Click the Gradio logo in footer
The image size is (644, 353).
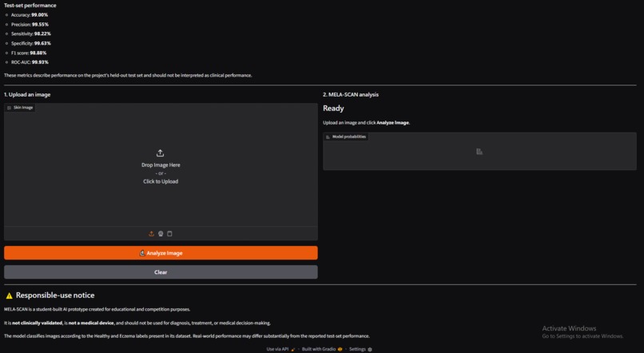point(340,349)
